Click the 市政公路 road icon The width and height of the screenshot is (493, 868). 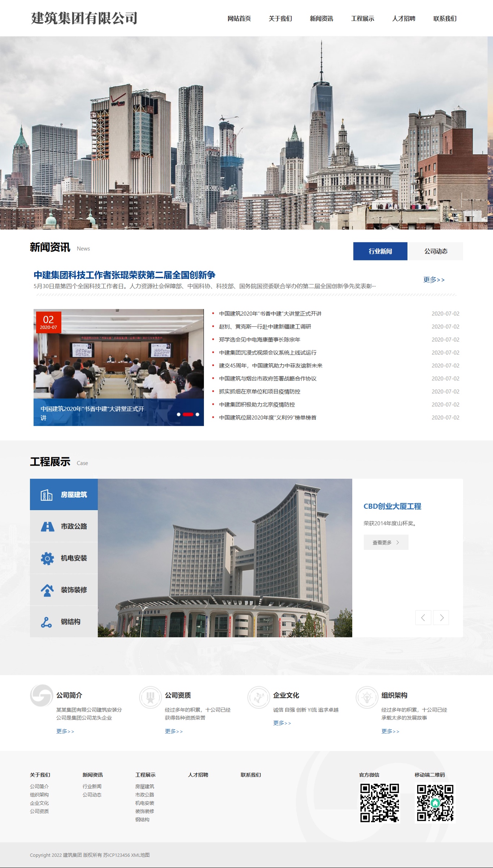(47, 526)
